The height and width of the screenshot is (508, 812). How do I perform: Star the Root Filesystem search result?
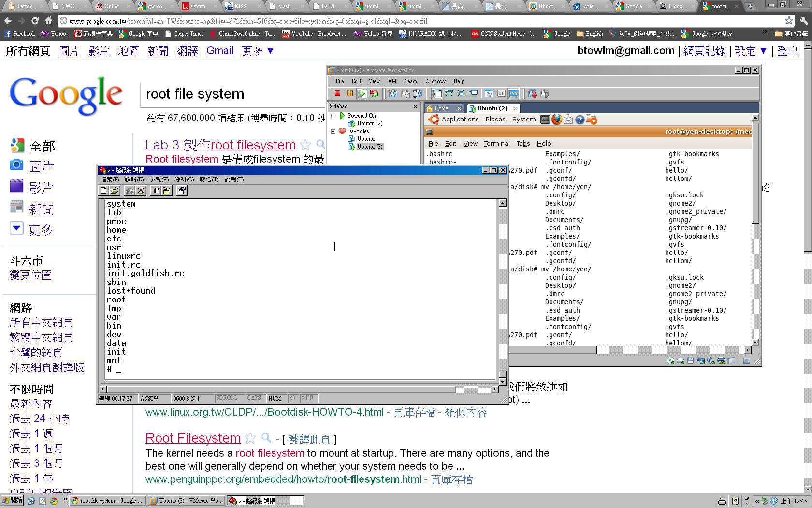click(250, 438)
